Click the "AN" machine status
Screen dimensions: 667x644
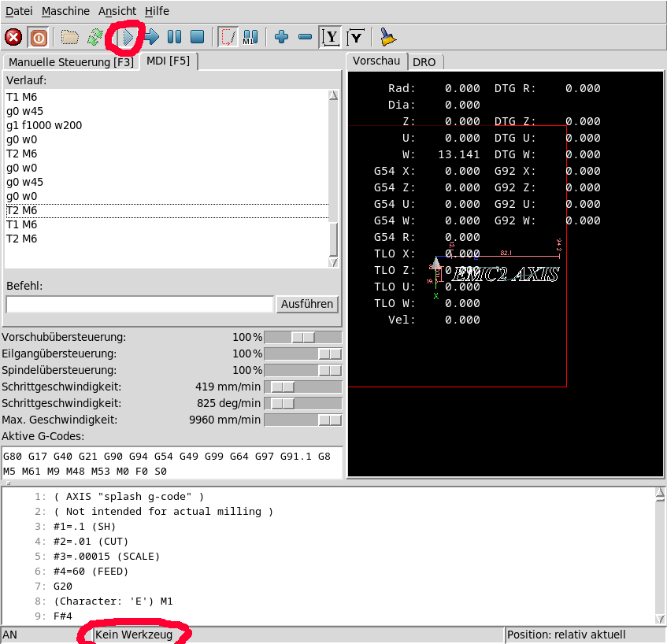[x=9, y=635]
